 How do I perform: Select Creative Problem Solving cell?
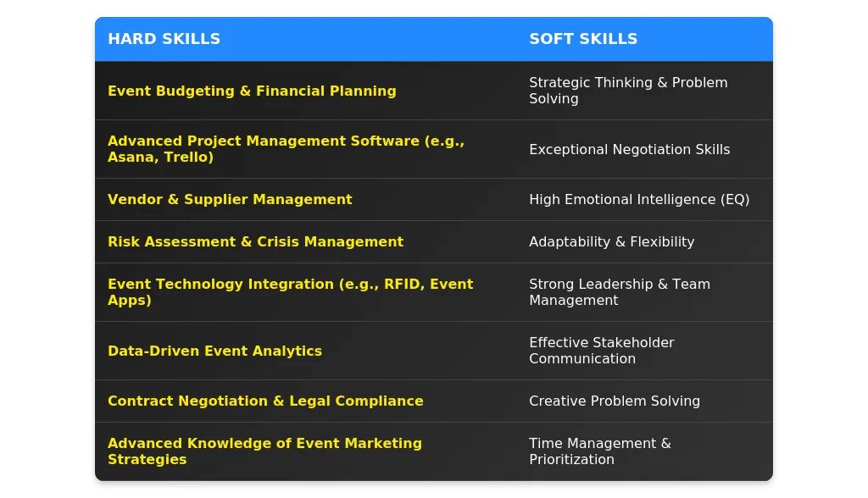615,401
